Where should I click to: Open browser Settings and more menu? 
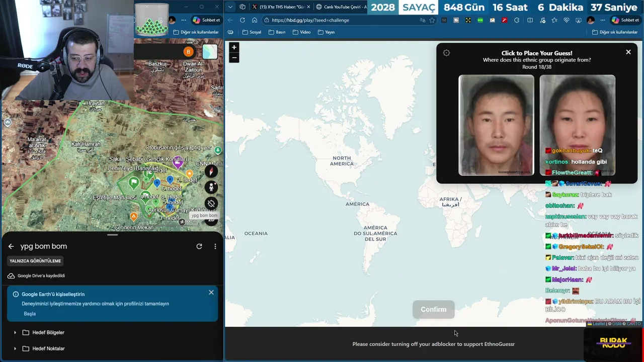point(603,20)
